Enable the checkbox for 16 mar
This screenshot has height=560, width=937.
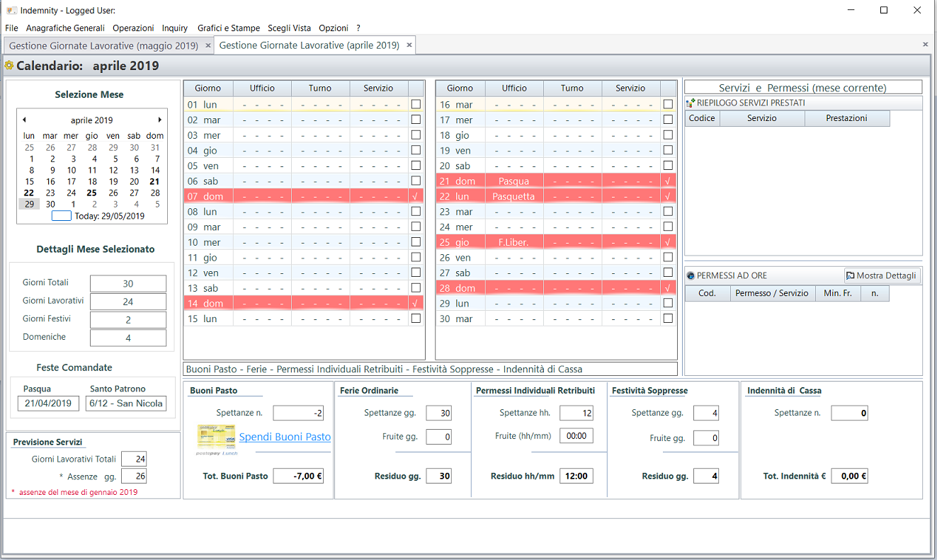tap(668, 104)
